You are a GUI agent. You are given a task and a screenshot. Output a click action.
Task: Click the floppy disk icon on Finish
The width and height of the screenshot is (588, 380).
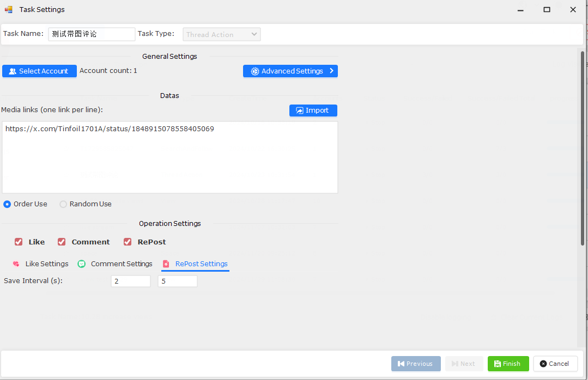pos(497,364)
